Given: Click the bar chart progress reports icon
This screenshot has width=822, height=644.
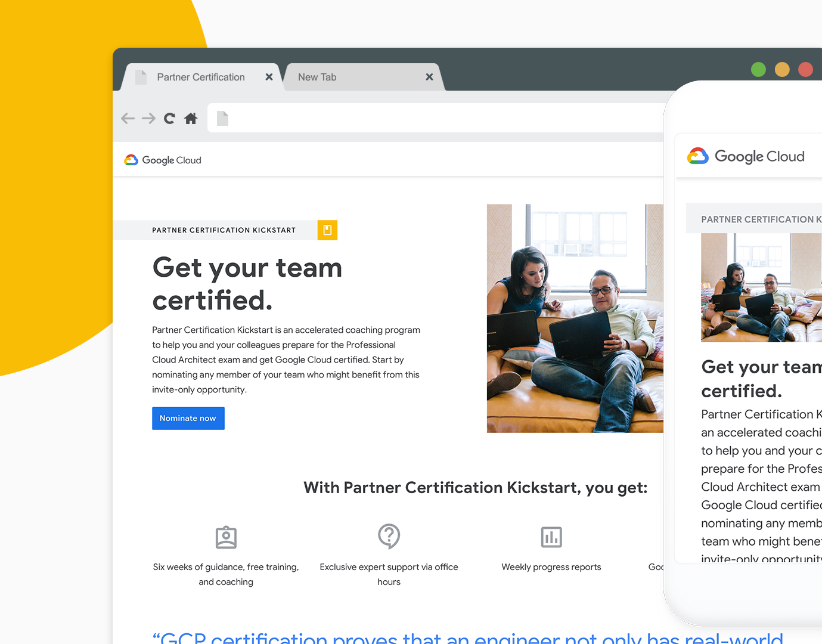Looking at the screenshot, I should coord(551,537).
